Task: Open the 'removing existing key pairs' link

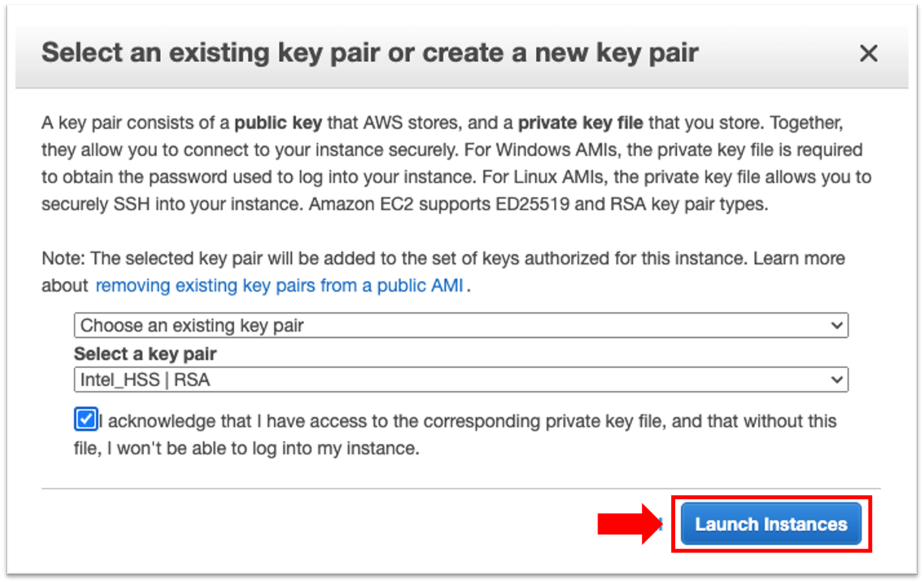Action: [x=279, y=285]
